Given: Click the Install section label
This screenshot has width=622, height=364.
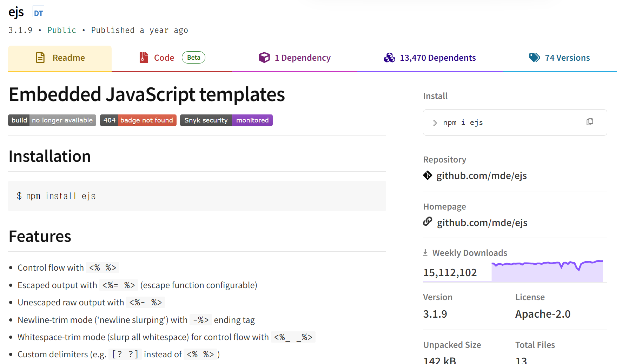Looking at the screenshot, I should coord(435,96).
